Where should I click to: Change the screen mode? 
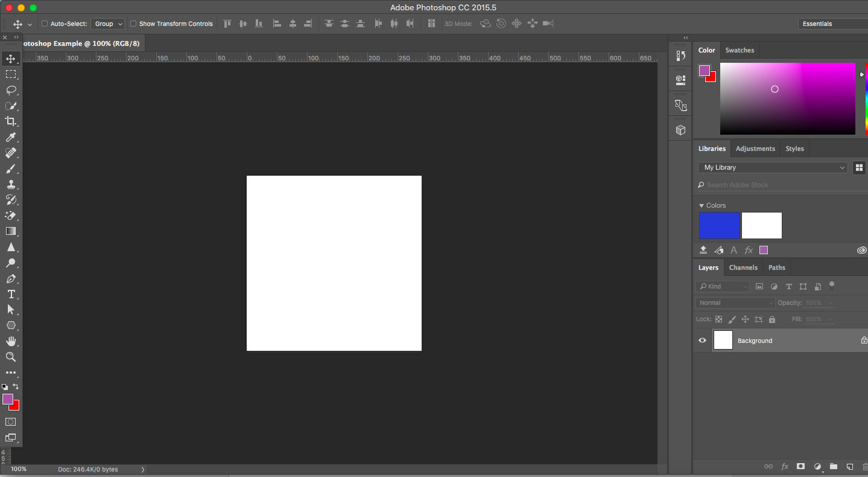(11, 438)
